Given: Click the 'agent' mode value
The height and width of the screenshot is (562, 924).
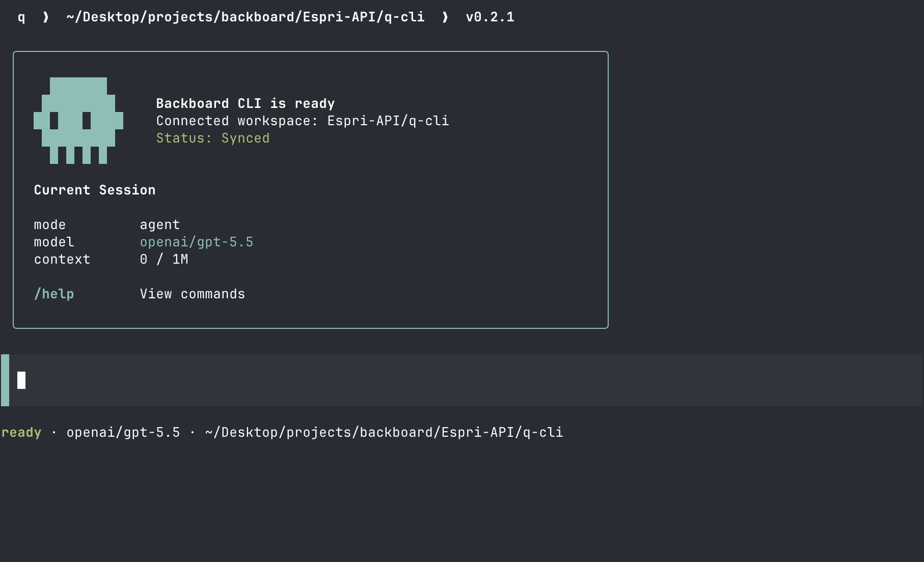Looking at the screenshot, I should point(160,225).
